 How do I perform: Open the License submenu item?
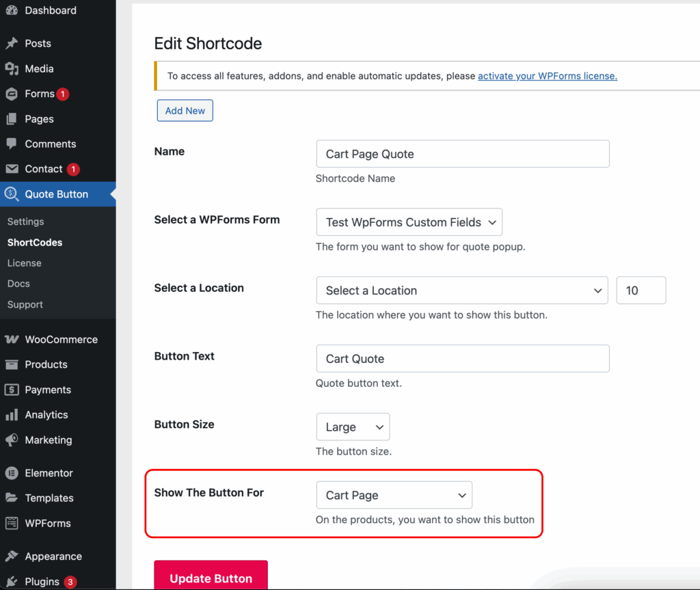[x=24, y=263]
